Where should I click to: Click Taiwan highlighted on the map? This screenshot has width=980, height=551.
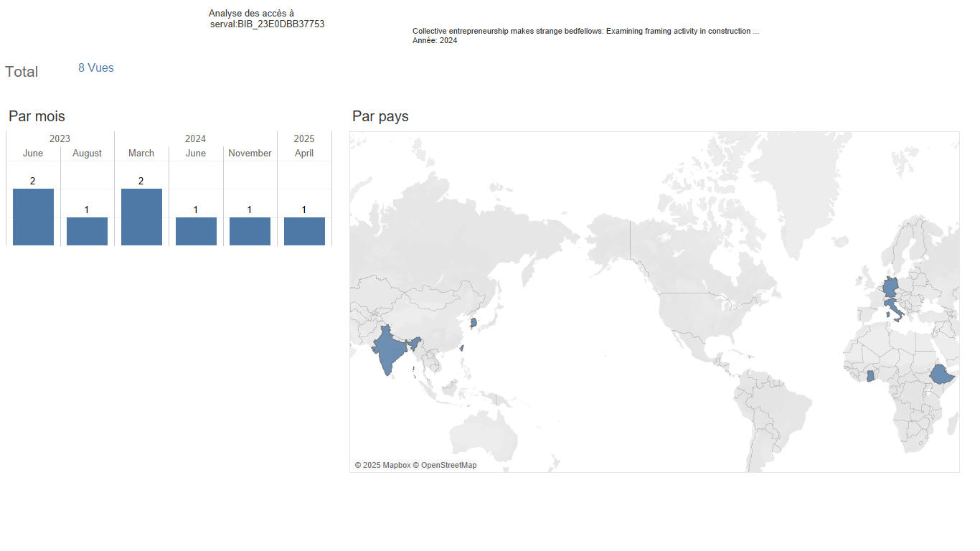coord(461,348)
